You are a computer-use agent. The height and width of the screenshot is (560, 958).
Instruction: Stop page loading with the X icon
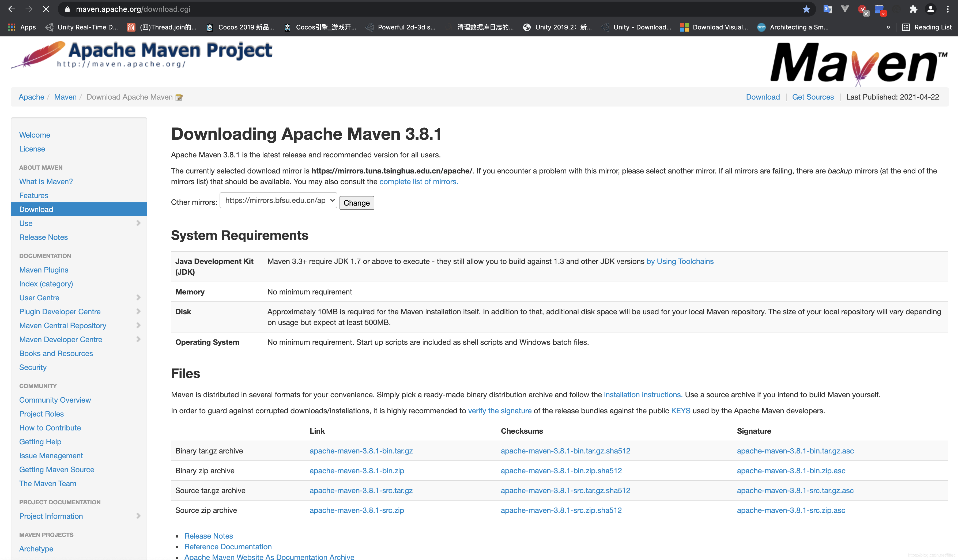46,9
